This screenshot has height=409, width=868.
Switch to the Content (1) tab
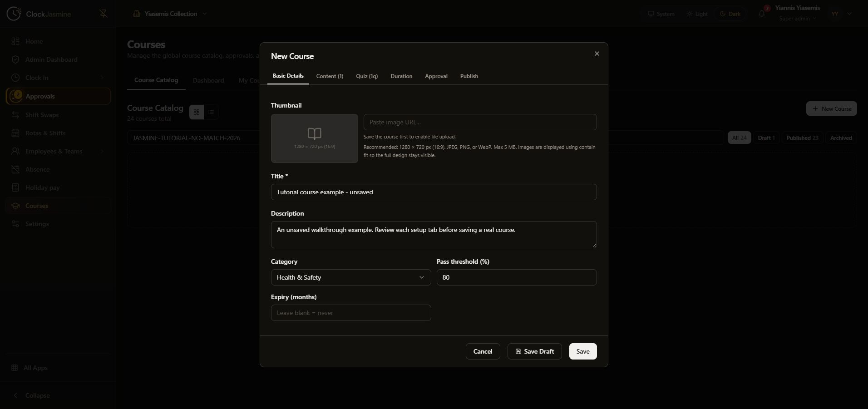[330, 76]
